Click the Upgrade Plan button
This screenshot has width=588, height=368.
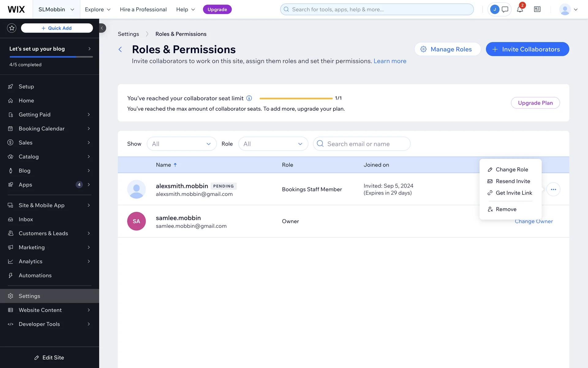pos(535,103)
